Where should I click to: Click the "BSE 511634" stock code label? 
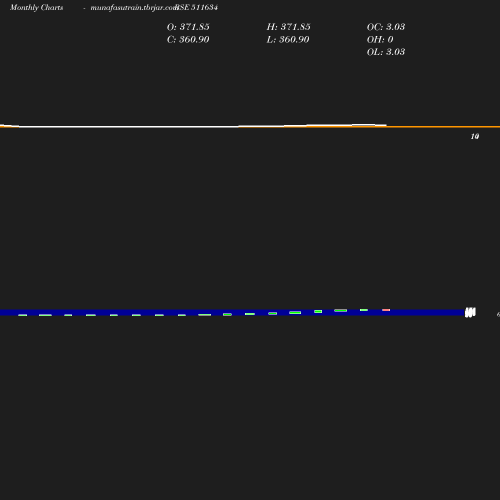point(197,7)
